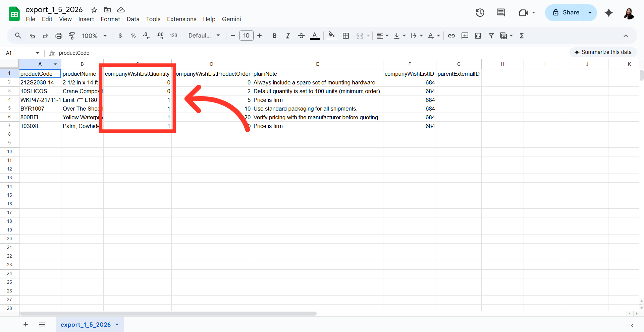This screenshot has width=644, height=332.
Task: Open the Extensions menu
Action: [181, 19]
